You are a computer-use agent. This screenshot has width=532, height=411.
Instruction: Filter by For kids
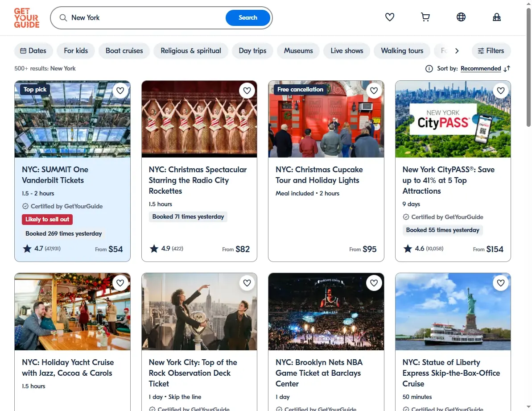tap(76, 51)
